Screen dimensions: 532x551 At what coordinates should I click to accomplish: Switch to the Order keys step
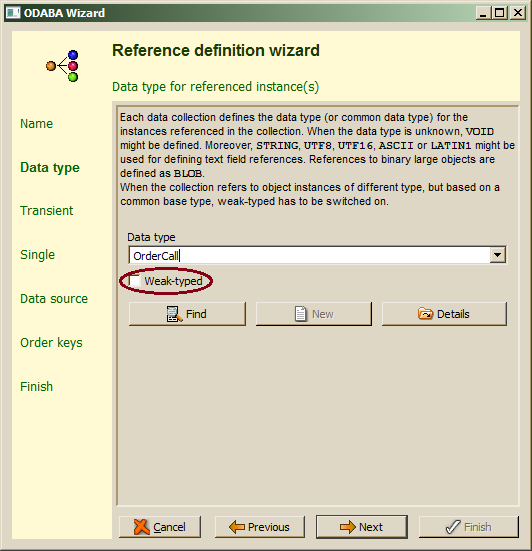(51, 343)
